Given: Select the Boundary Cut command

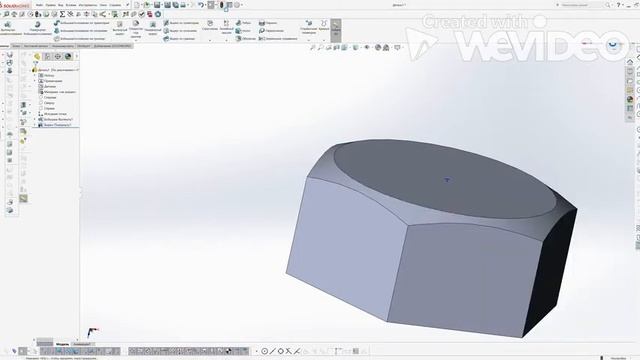Looking at the screenshot, I should pyautogui.click(x=179, y=38).
